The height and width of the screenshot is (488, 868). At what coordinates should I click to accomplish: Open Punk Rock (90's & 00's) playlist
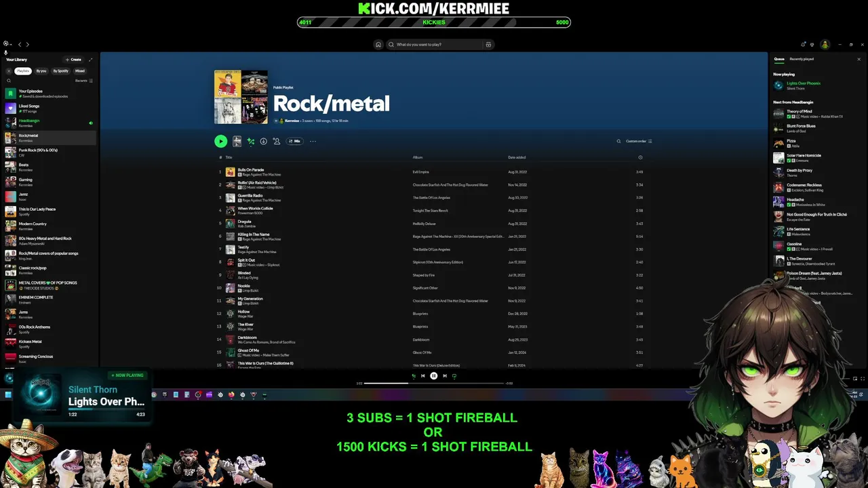click(49, 152)
